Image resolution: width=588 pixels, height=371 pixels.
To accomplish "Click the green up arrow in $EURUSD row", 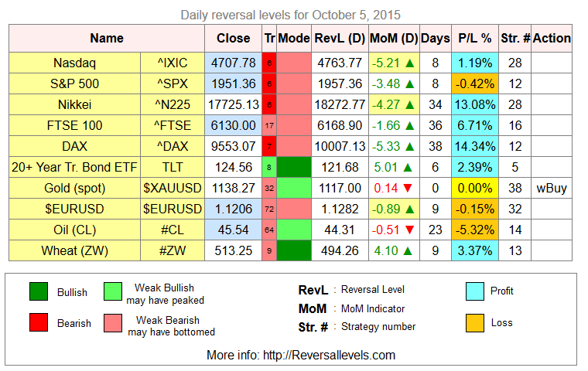I will point(410,209).
